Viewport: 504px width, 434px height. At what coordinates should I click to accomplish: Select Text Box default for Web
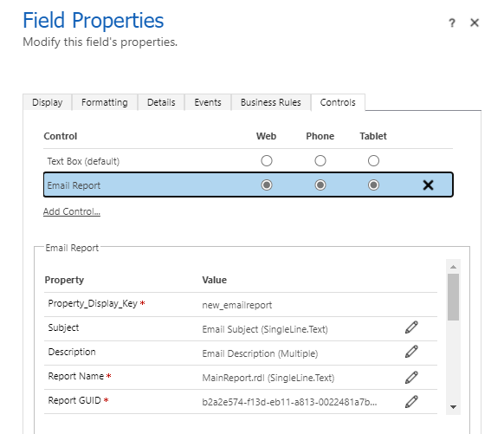[267, 161]
